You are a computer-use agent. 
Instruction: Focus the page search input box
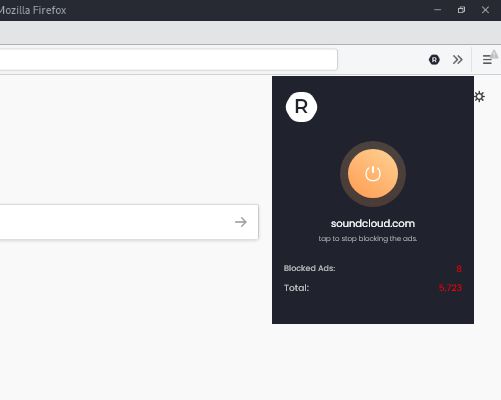[x=129, y=222]
